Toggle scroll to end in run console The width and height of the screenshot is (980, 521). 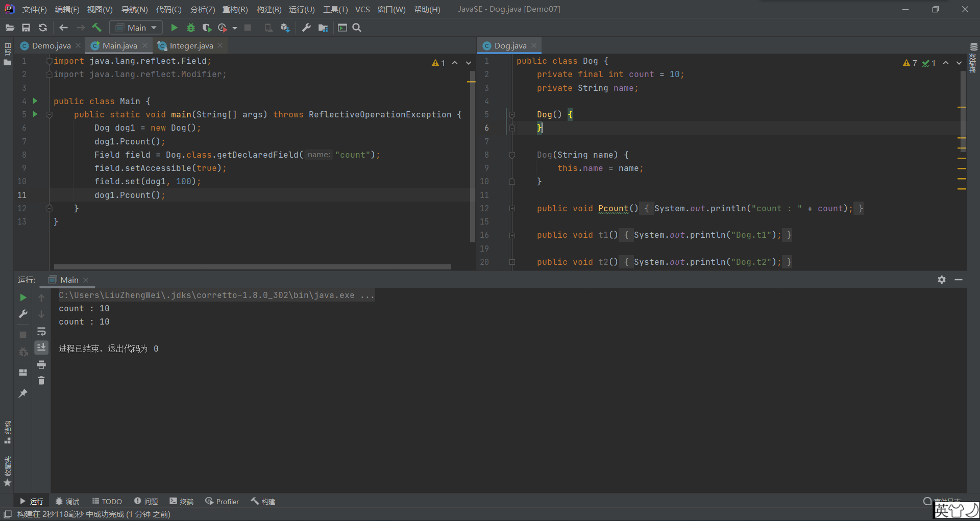point(41,348)
